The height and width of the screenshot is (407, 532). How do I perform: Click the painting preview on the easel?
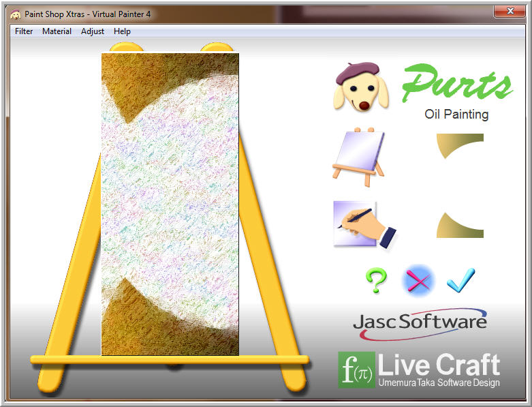point(170,204)
